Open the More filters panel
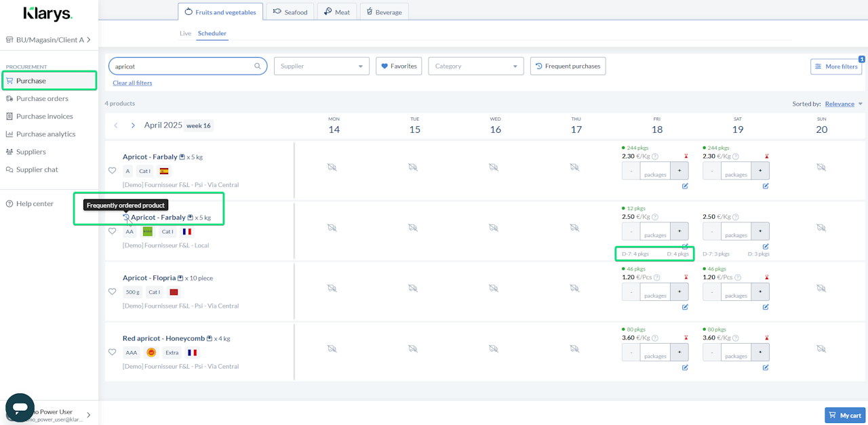868x425 pixels. (835, 66)
